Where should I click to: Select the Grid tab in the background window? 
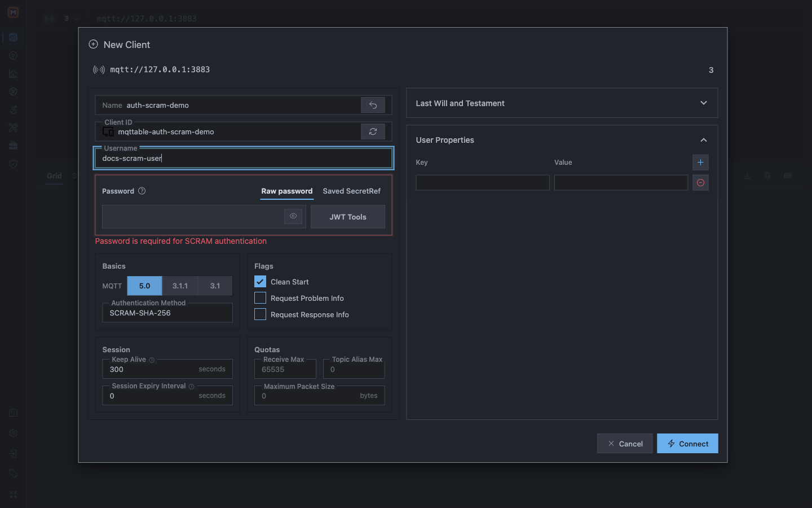[x=54, y=176]
